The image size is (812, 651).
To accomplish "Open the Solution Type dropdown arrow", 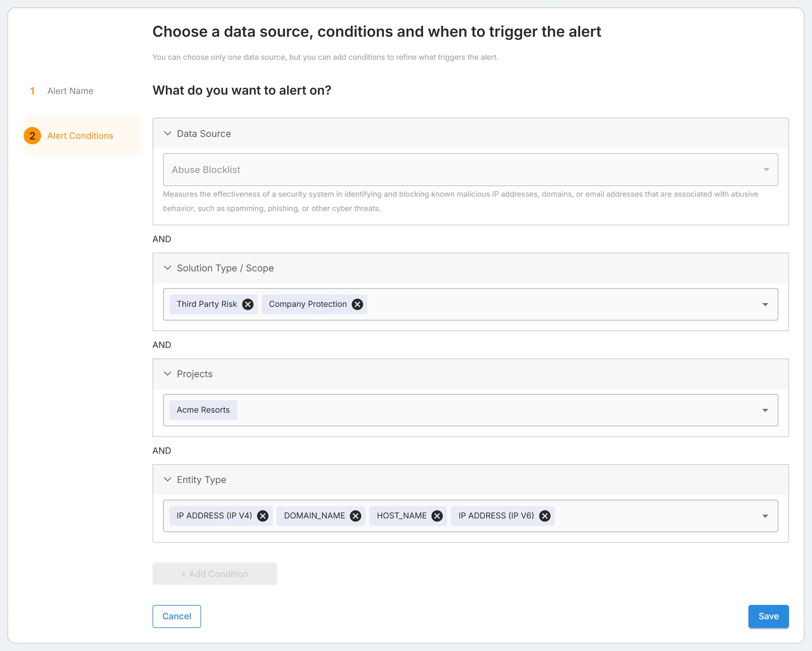I will [765, 304].
